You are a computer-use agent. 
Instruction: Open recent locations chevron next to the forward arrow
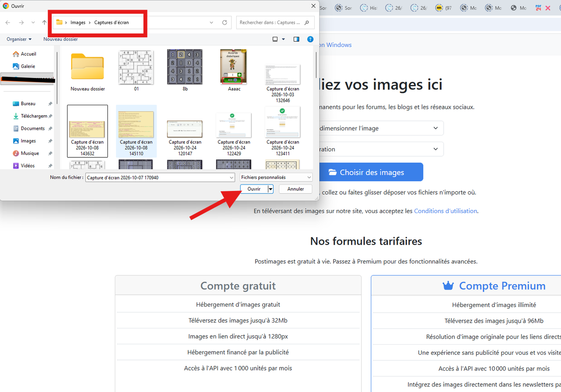pyautogui.click(x=33, y=22)
